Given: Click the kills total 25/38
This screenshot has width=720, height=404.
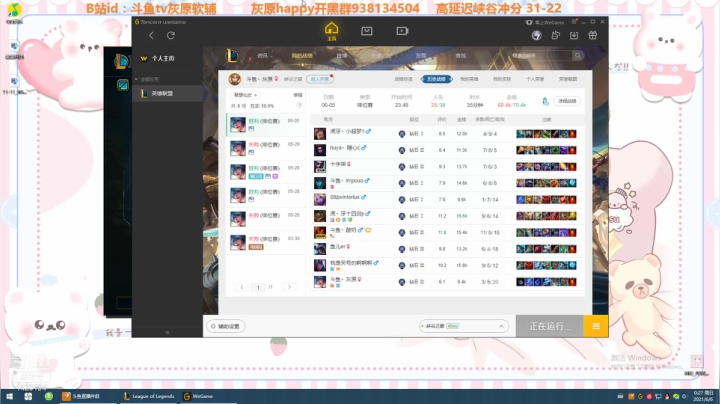Looking at the screenshot, I should coord(438,105).
